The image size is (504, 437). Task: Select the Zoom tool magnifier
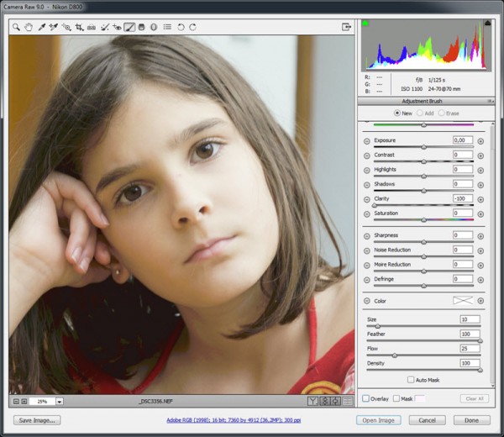point(16,28)
